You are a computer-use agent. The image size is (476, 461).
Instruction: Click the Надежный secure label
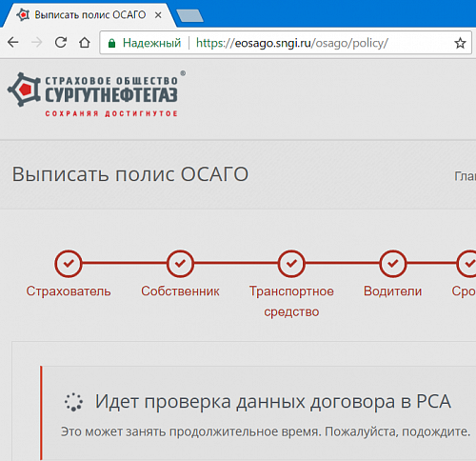151,43
